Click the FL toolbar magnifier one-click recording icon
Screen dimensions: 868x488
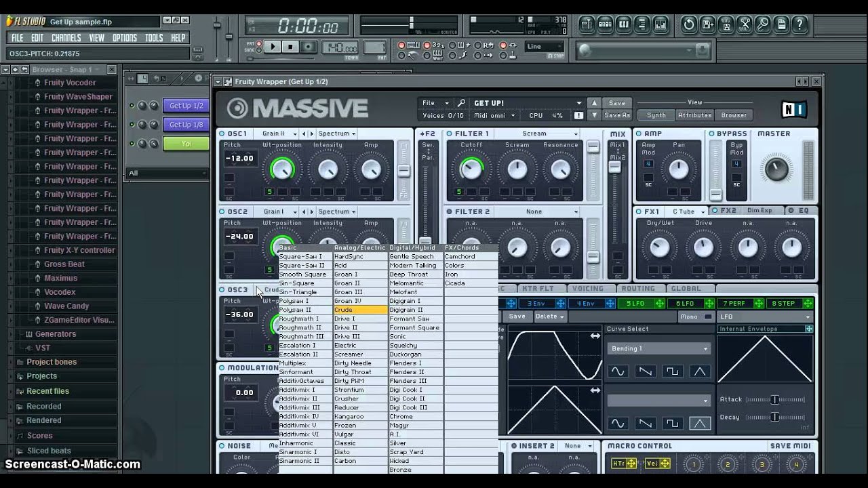click(763, 25)
